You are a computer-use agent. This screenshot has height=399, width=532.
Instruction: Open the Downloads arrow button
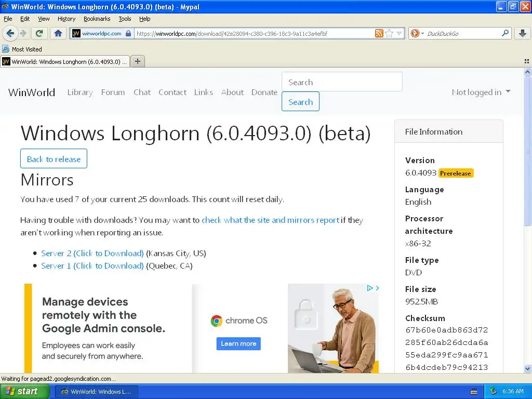tap(523, 33)
